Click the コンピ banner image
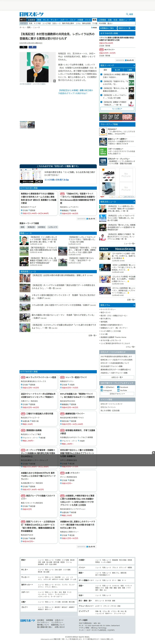The width and height of the screenshot is (155, 644). pos(117,117)
